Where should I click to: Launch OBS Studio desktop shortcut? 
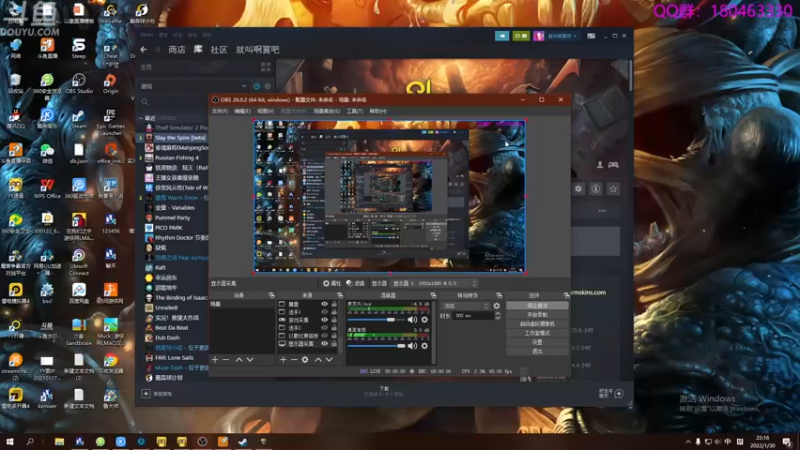pos(79,84)
